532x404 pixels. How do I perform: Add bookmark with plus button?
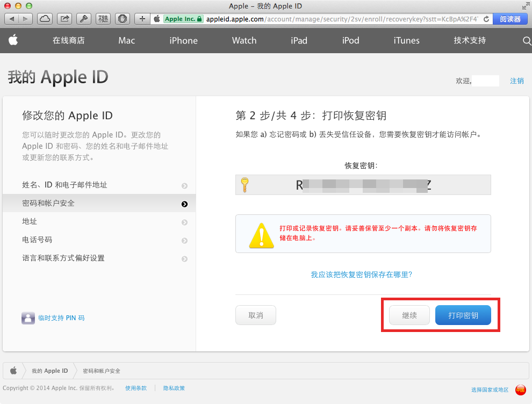click(142, 19)
